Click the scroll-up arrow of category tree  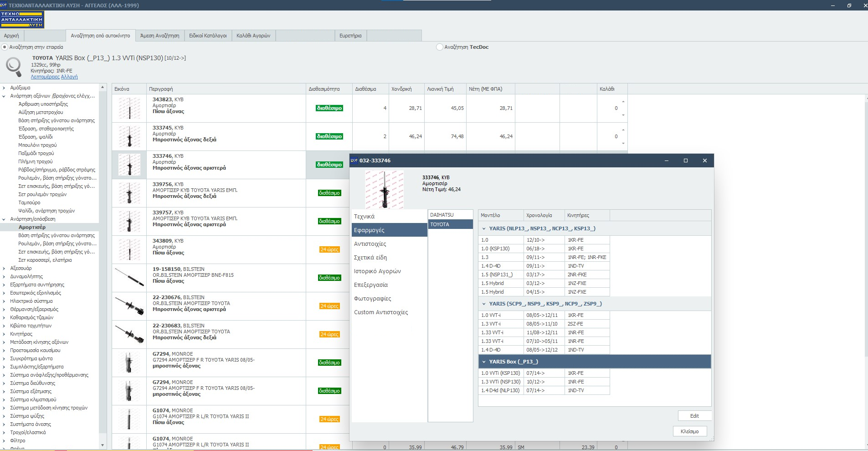point(103,87)
